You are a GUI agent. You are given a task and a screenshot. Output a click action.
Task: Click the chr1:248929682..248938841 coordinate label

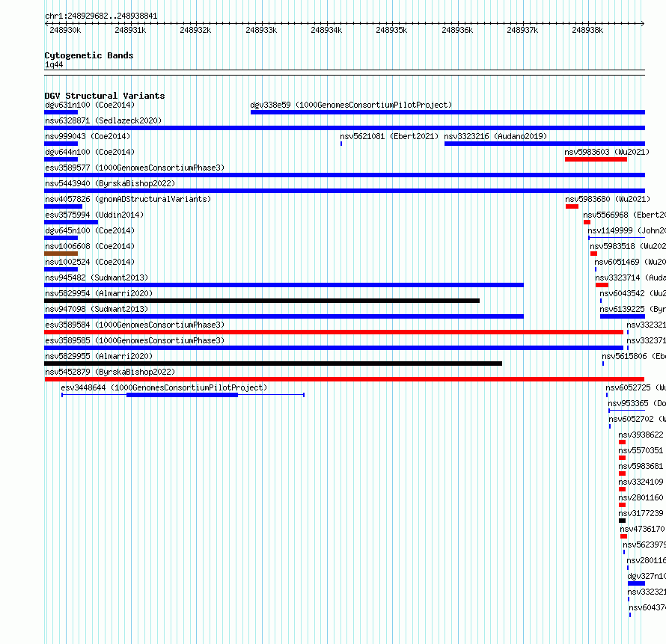click(x=101, y=16)
